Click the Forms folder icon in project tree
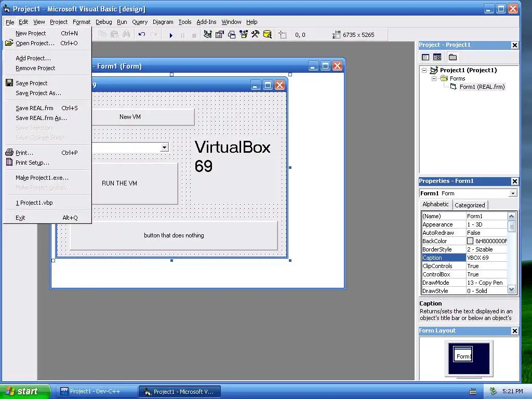The height and width of the screenshot is (399, 532). tap(444, 78)
